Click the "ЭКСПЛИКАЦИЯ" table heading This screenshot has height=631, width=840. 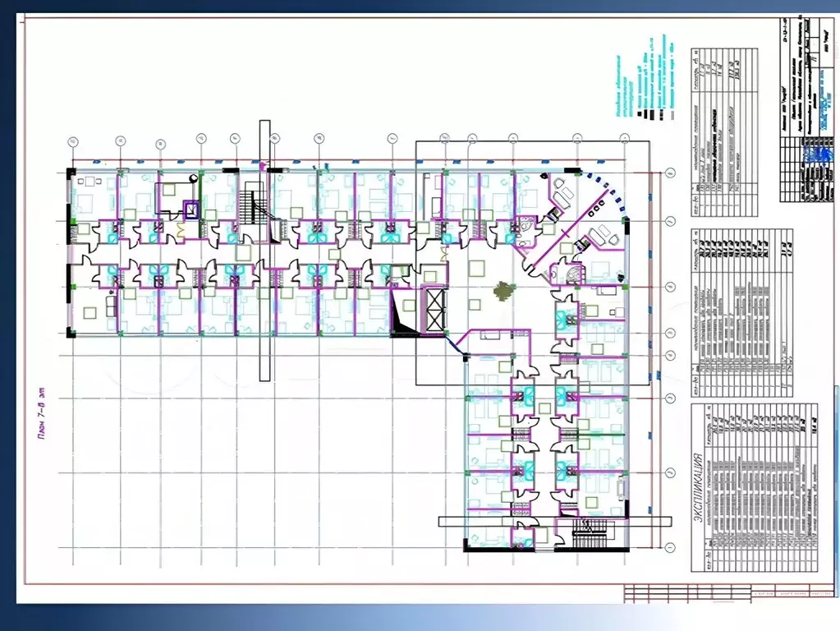[x=697, y=488]
